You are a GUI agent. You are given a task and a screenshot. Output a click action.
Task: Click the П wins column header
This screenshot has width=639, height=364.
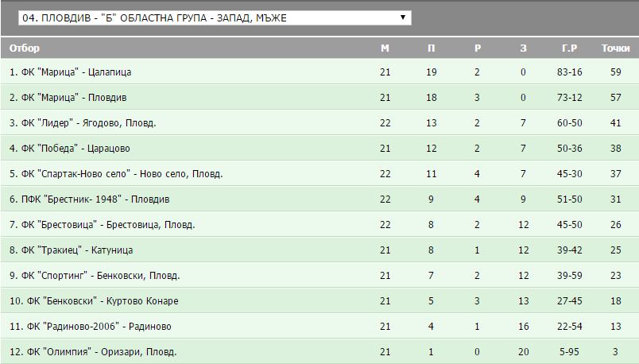coord(431,48)
